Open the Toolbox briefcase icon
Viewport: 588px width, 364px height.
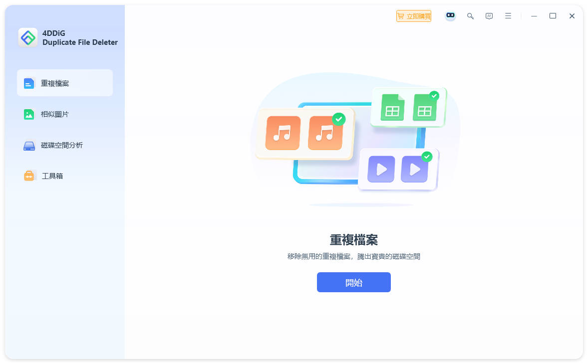(x=28, y=176)
